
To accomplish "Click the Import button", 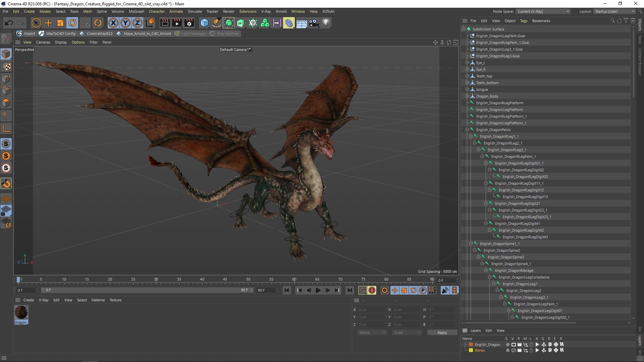I will coord(26,34).
